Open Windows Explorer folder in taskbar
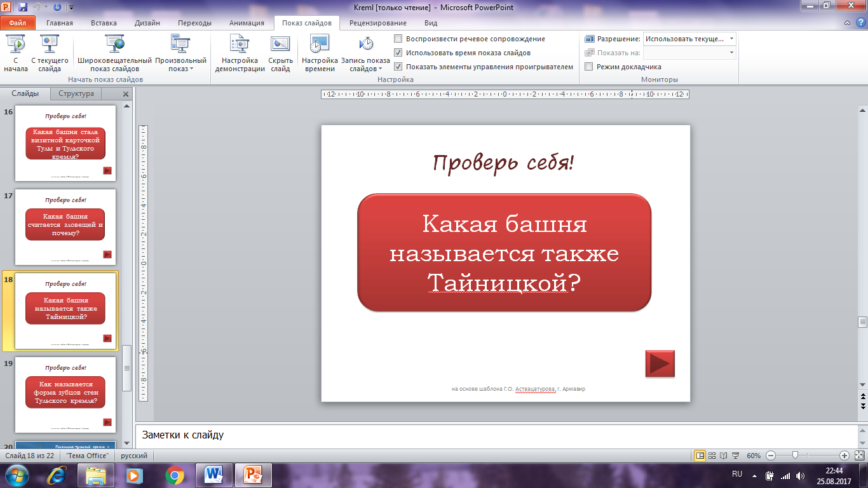Screen dimensions: 868x488 coord(96,475)
